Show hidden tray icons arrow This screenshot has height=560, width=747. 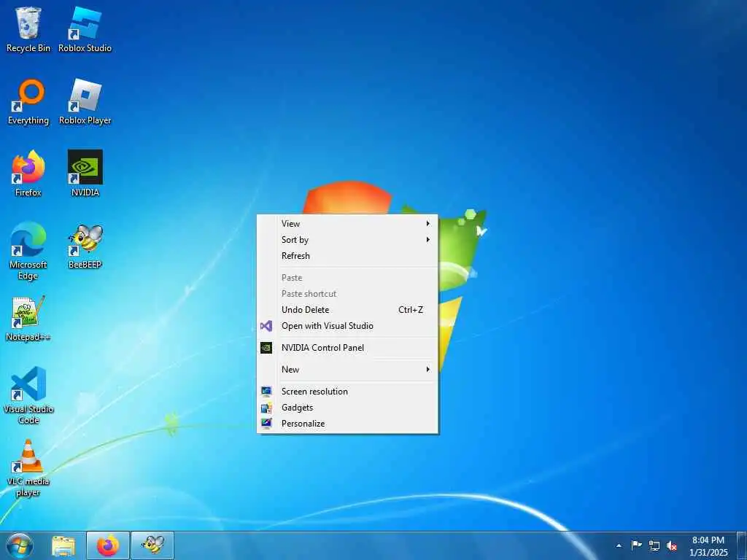[619, 545]
